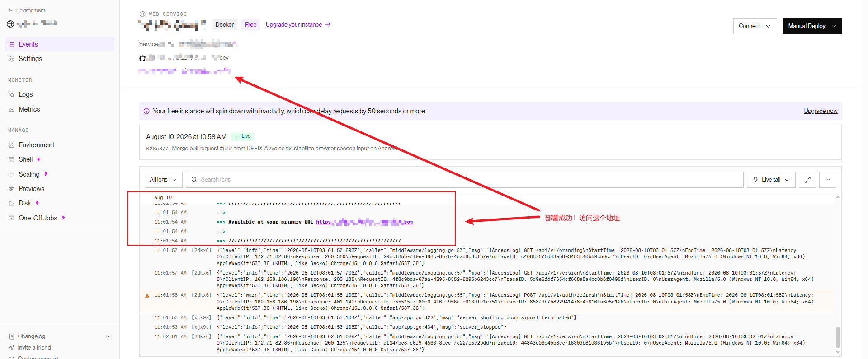Click the Settings gear icon in sidebar

click(11, 59)
